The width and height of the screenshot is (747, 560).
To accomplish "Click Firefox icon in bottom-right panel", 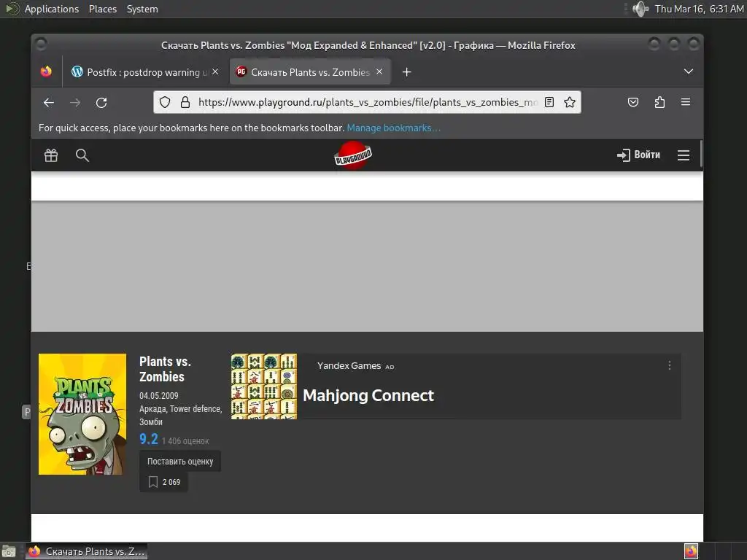I will [x=691, y=551].
